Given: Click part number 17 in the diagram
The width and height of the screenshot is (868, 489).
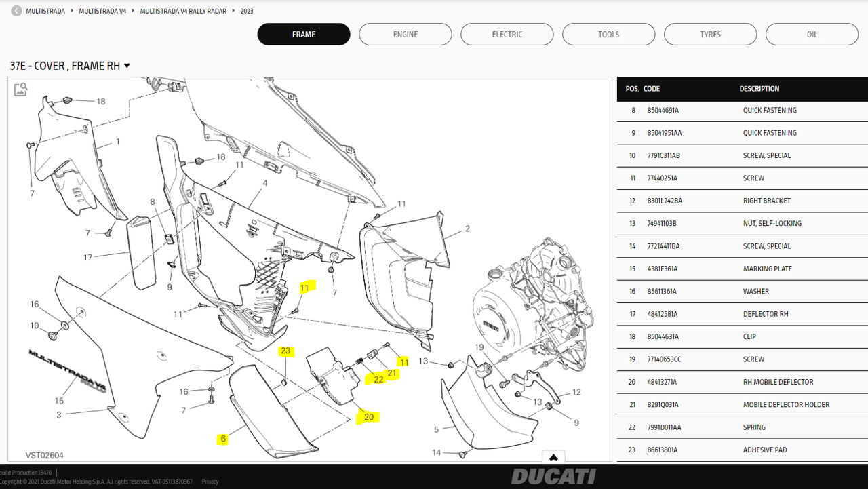Looking at the screenshot, I should [87, 258].
